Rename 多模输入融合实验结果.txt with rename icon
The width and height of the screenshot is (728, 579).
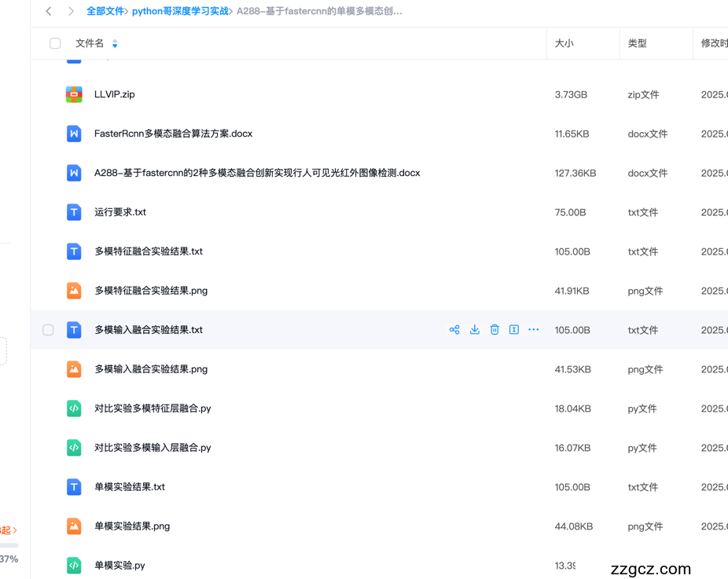(514, 329)
